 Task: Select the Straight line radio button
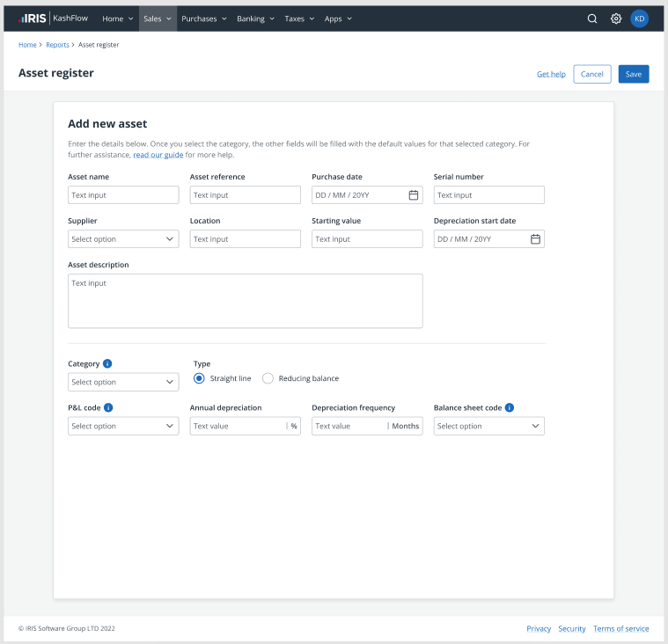click(x=199, y=378)
